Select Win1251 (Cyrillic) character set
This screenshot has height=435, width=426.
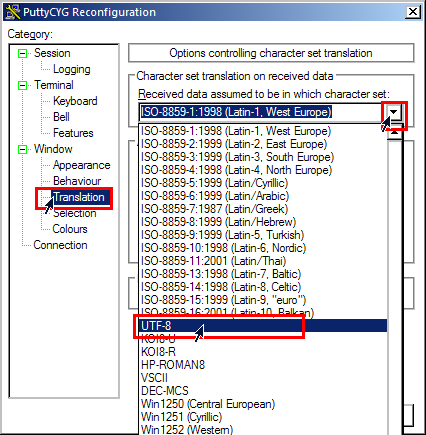click(263, 417)
